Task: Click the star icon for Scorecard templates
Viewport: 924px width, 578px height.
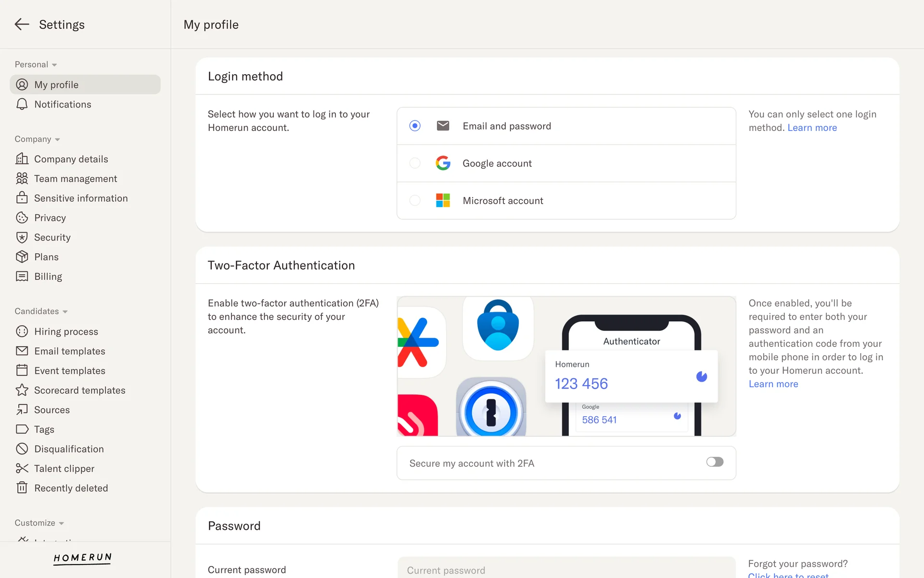Action: 22,390
